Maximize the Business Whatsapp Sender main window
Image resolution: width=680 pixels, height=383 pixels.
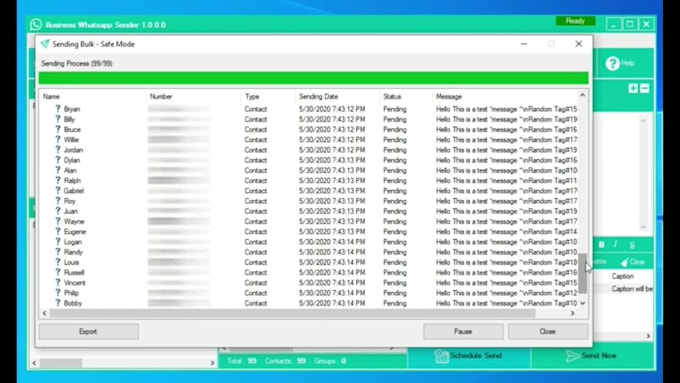(x=630, y=24)
